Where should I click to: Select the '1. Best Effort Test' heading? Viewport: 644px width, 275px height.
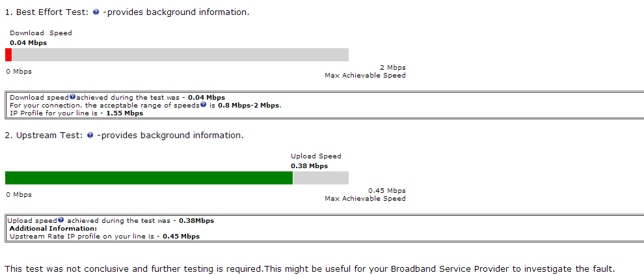47,12
